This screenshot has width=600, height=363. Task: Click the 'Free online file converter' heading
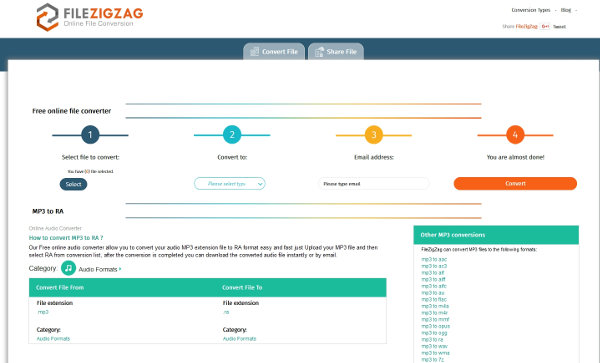pos(72,111)
